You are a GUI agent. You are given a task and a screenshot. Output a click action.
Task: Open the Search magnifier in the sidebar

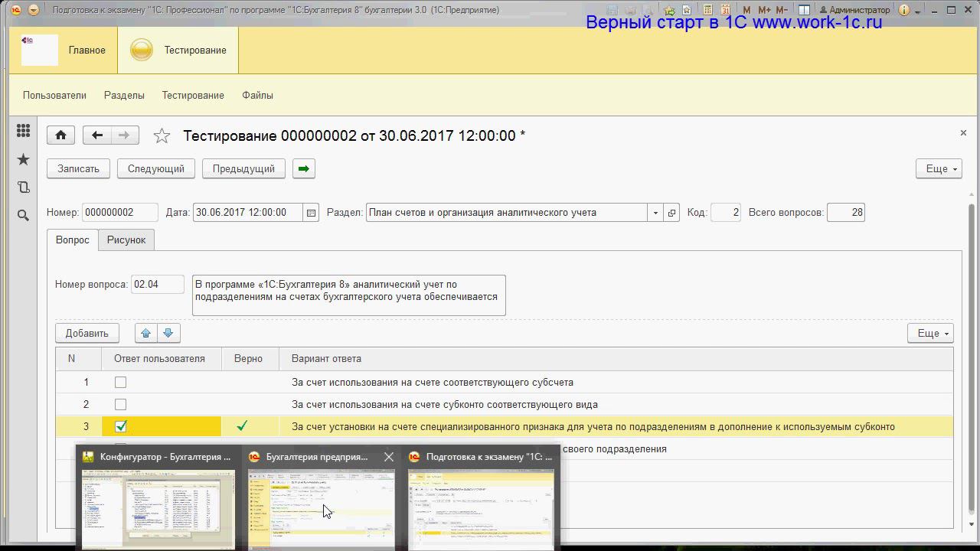[x=23, y=216]
